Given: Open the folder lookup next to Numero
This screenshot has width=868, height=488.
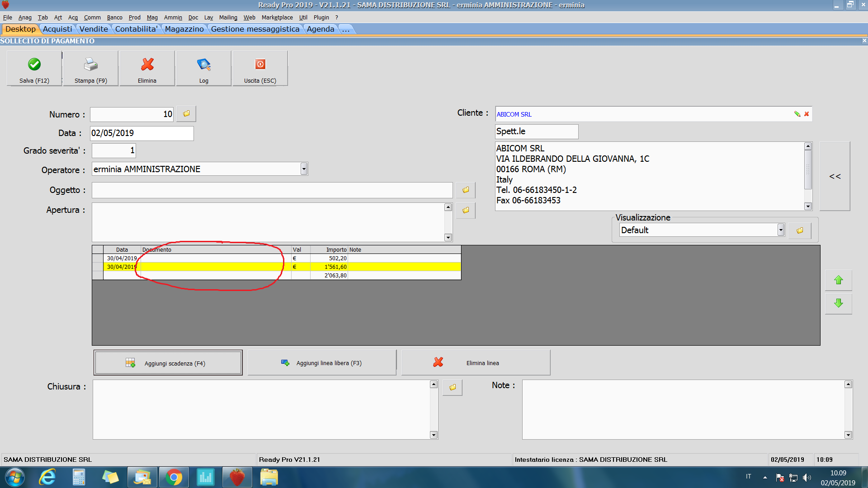Looking at the screenshot, I should click(x=186, y=114).
